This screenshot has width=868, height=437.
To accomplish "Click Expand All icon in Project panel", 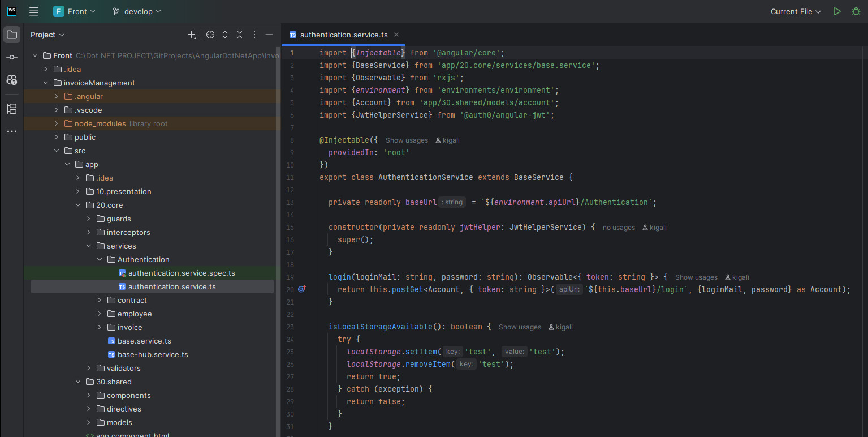I will (x=225, y=35).
